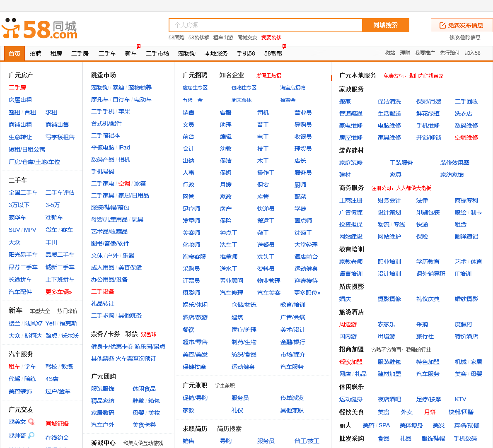The height and width of the screenshot is (448, 493).
Task: Open 火车票查询预订 link
Action: (x=135, y=359)
